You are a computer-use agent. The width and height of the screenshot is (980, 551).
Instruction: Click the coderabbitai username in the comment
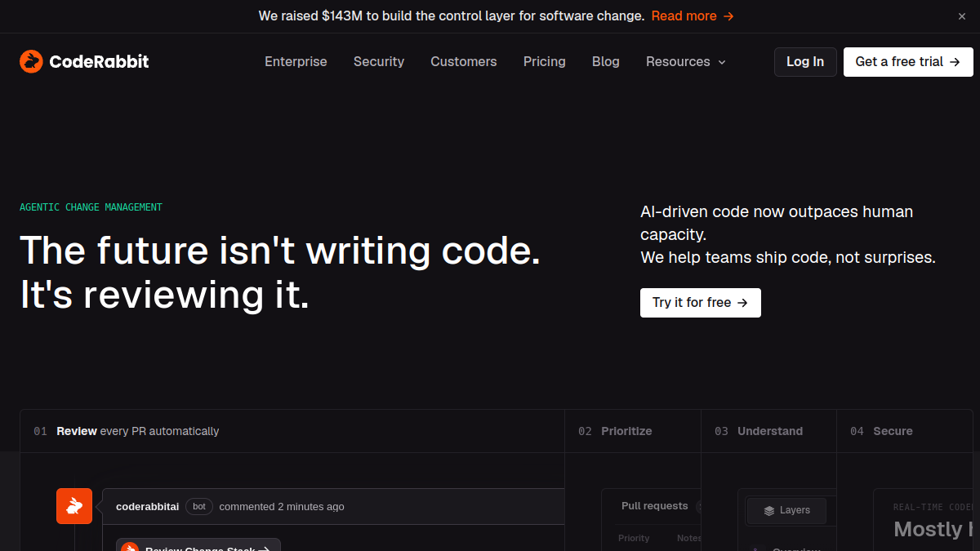[x=148, y=507]
